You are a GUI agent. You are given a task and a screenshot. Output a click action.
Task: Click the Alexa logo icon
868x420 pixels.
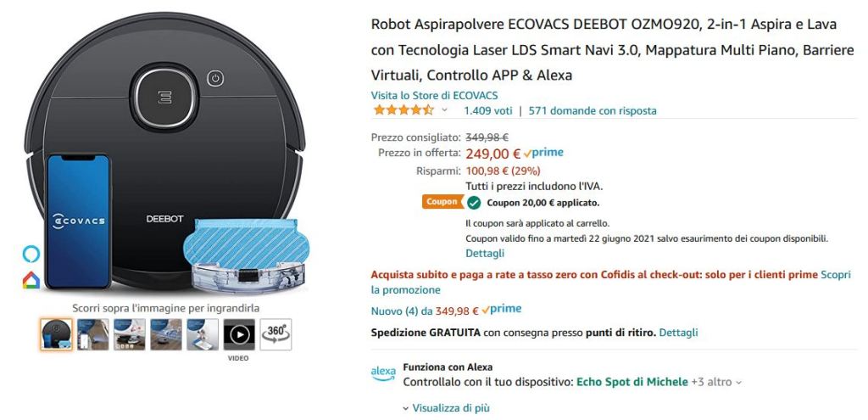pyautogui.click(x=383, y=373)
